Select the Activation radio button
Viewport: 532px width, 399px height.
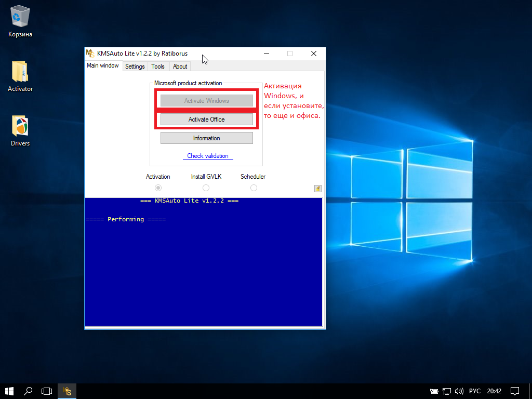point(158,188)
